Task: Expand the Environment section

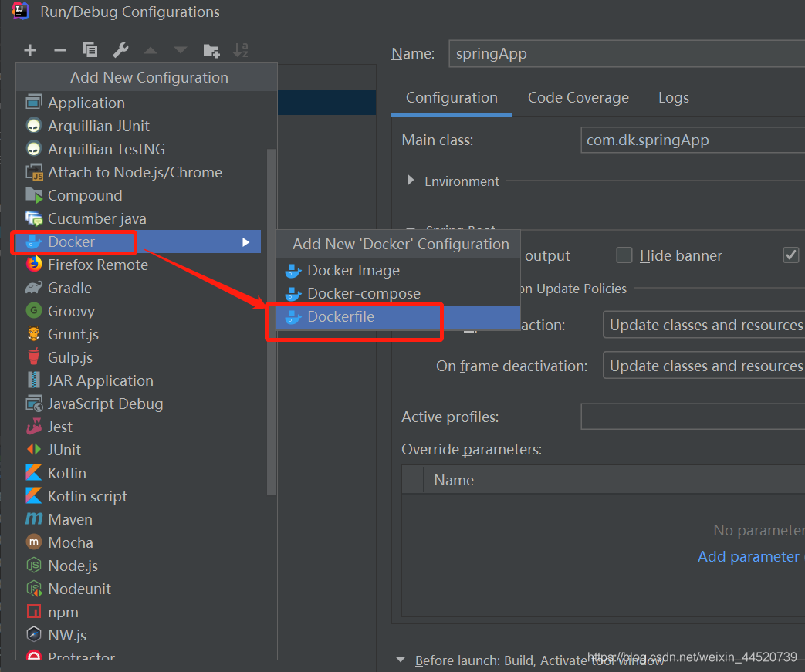Action: pos(410,181)
